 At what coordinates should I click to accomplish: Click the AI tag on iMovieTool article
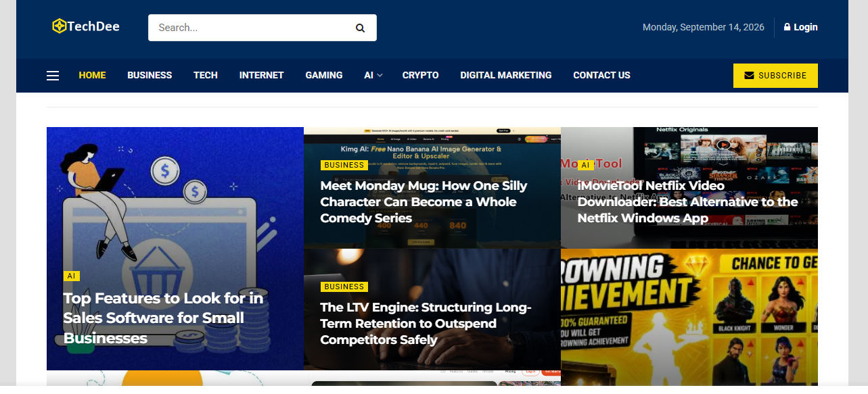coord(586,165)
